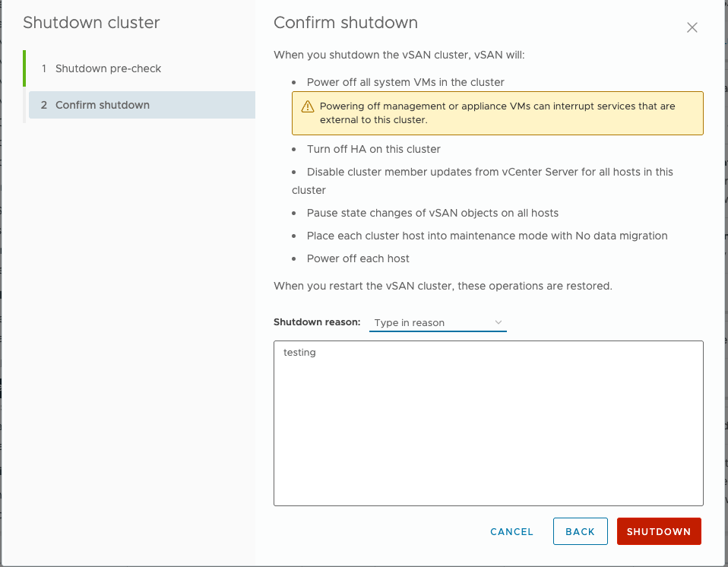This screenshot has height=567, width=728.
Task: Click 'Power off each host' bullet
Action: pyautogui.click(x=358, y=258)
